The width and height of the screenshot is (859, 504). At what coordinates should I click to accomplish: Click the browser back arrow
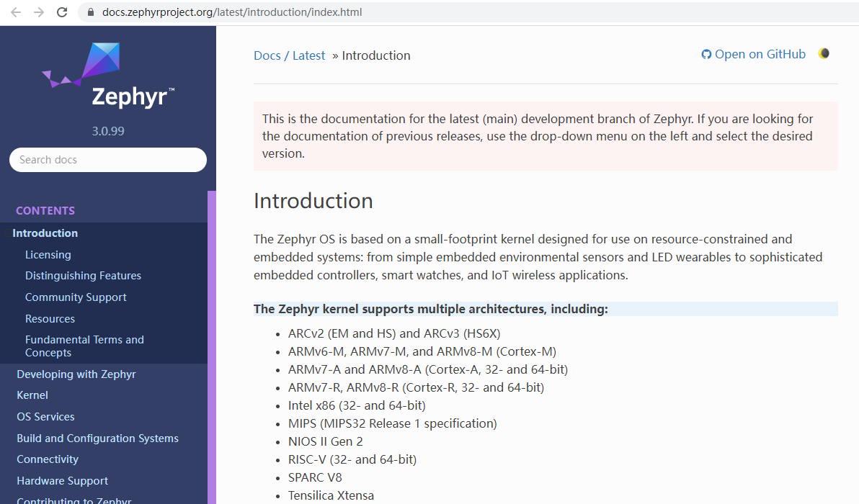(x=15, y=12)
